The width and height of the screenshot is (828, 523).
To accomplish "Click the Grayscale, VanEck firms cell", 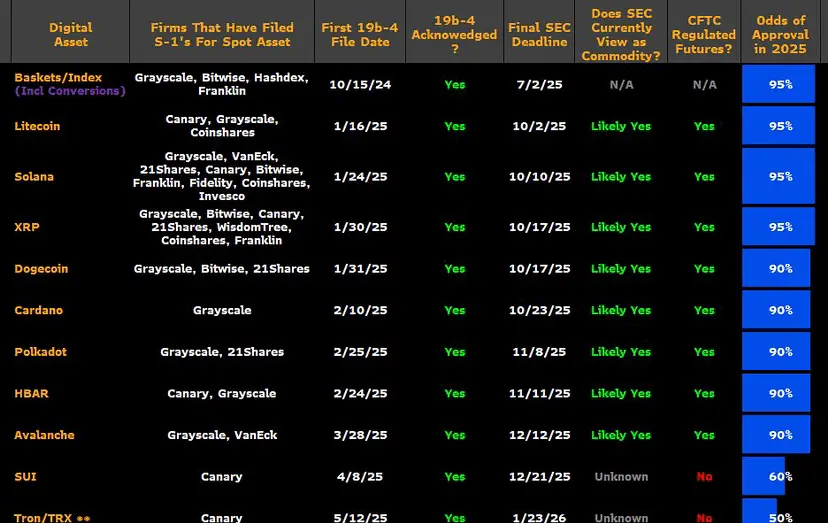I will pos(222,435).
